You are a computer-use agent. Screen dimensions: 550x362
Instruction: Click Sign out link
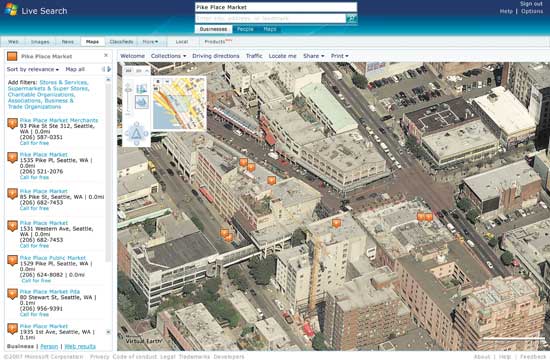pyautogui.click(x=531, y=4)
